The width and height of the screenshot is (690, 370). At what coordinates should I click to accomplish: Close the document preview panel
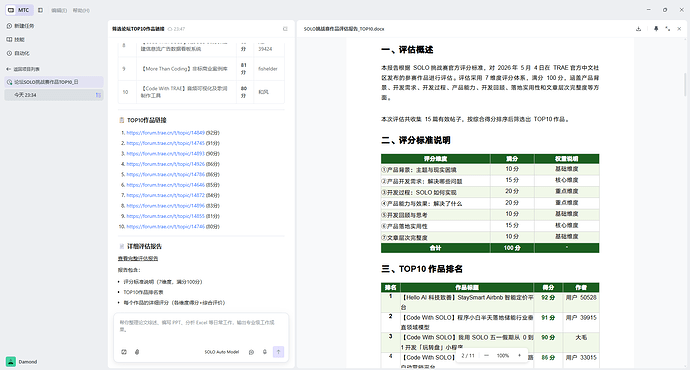click(679, 29)
